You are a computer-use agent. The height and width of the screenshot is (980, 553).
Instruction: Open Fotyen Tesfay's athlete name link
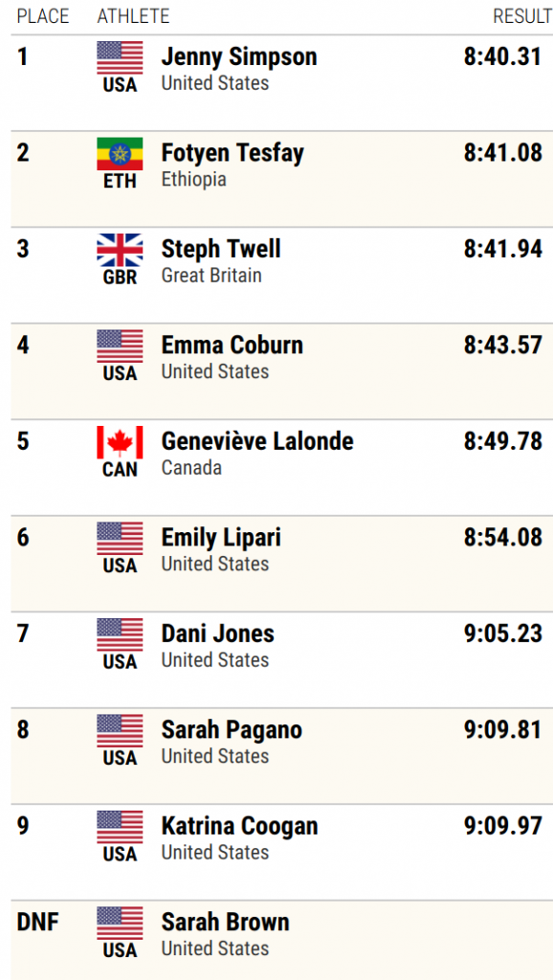click(232, 153)
